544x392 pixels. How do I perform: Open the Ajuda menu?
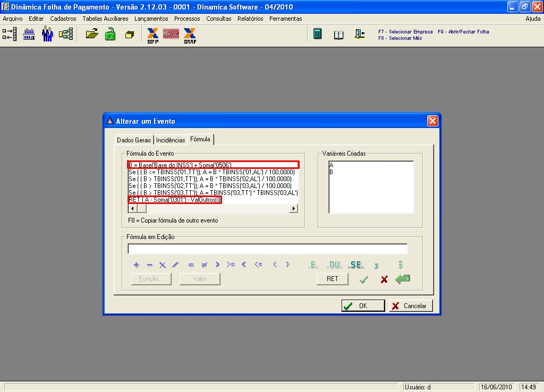coord(533,19)
